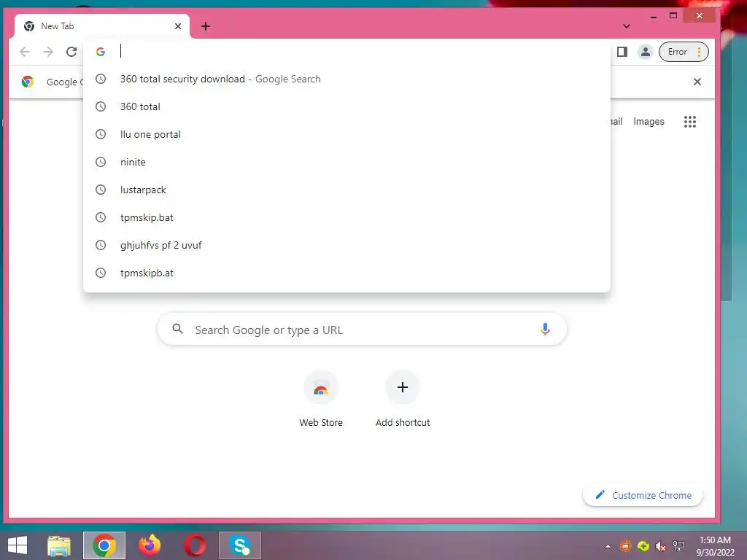Pick the 'ninite' suggestion
This screenshot has width=747, height=560.
point(347,162)
